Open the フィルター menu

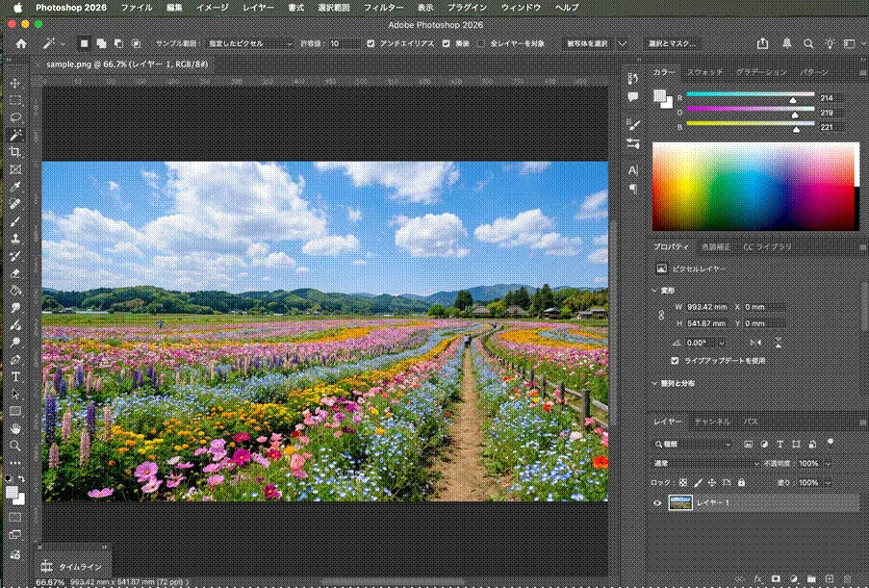coord(384,7)
